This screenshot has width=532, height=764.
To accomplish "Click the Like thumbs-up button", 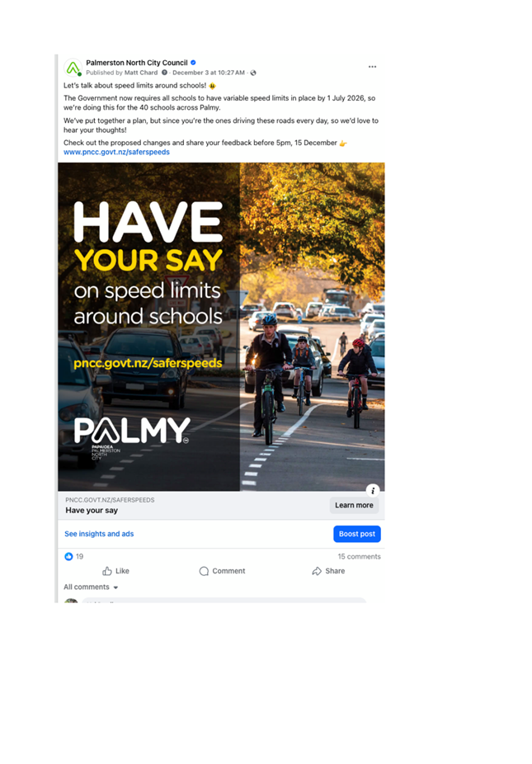I will point(115,571).
